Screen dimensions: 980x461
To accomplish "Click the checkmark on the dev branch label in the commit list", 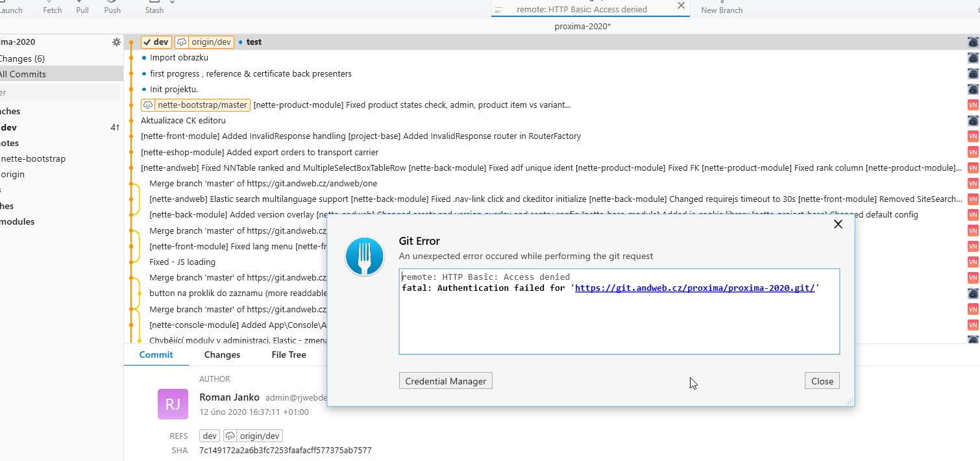I will click(147, 42).
